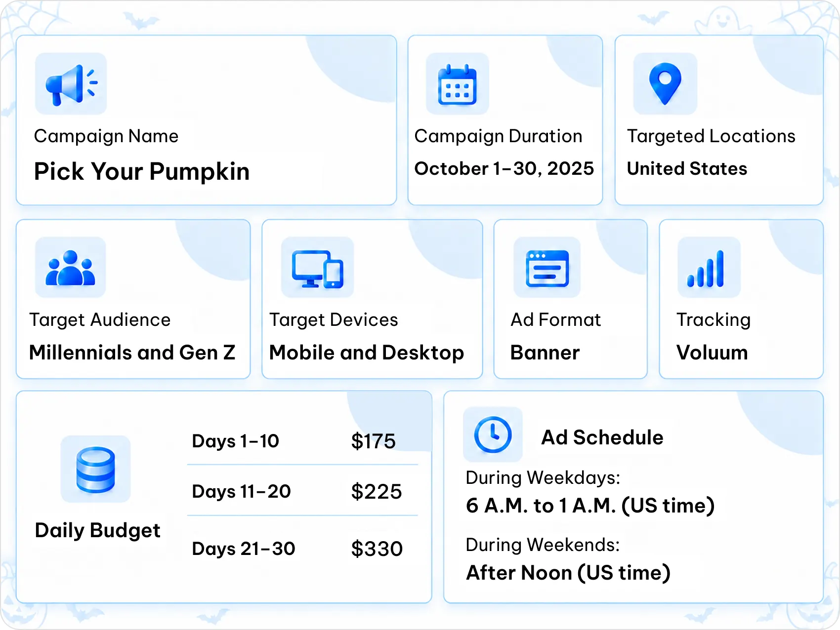
Task: Click the "$330" budget amount
Action: pos(377,549)
